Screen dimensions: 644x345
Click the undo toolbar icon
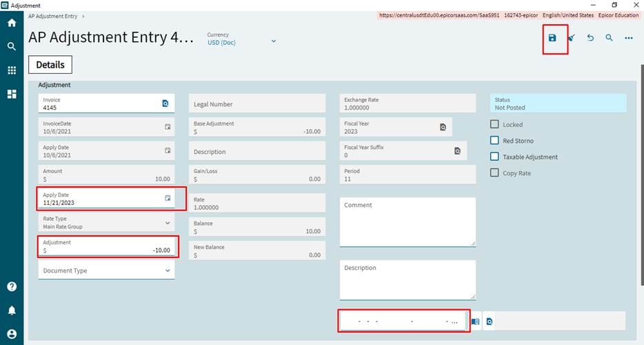click(x=590, y=38)
